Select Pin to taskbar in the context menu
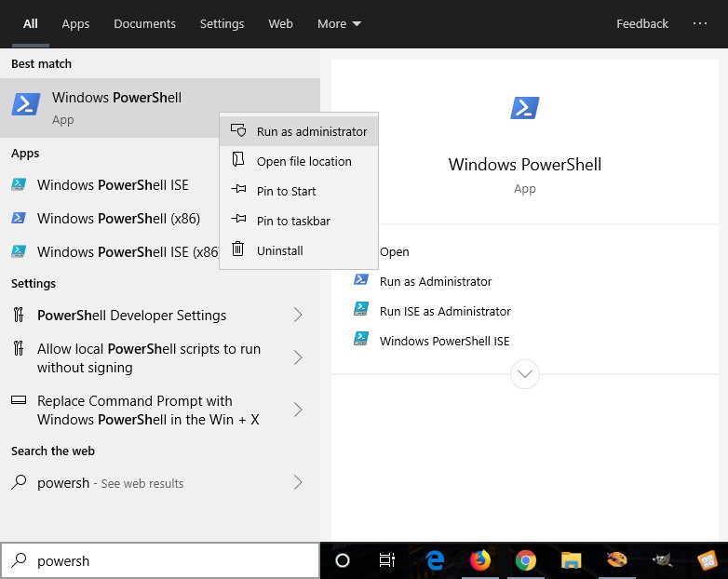 [293, 221]
